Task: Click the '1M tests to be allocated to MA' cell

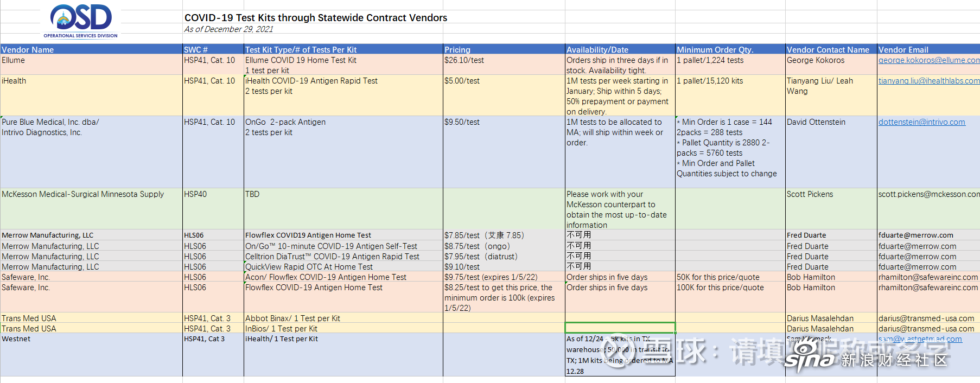Action: coord(620,152)
